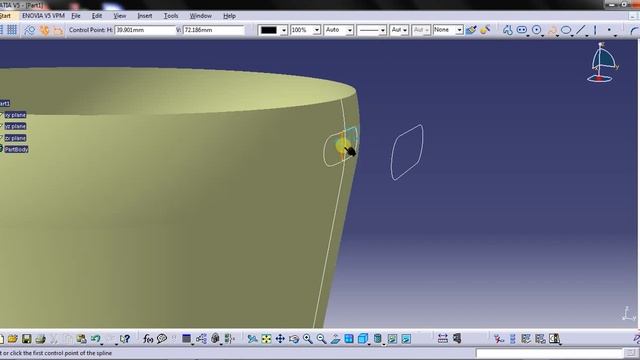Open the View menu
The image size is (640, 360).
click(x=120, y=16)
